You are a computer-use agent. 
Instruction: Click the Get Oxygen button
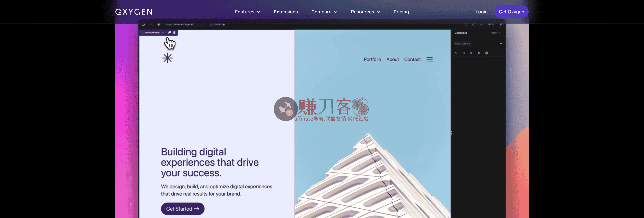tap(511, 12)
